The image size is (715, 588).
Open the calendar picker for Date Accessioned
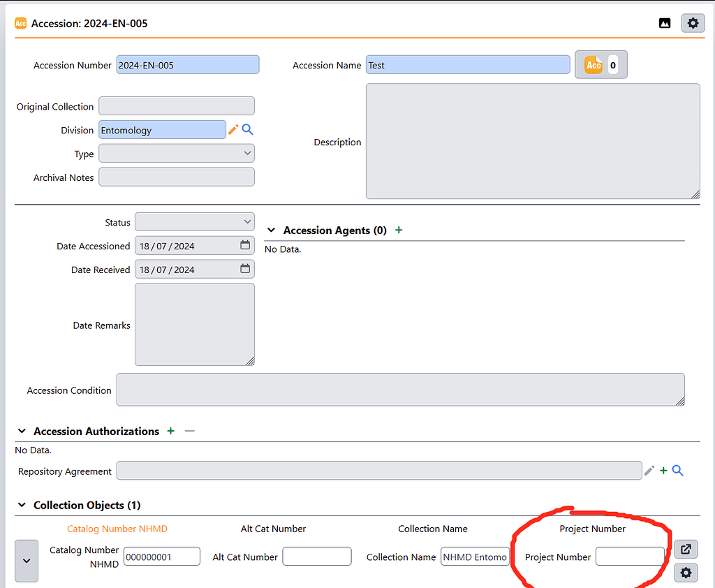pyautogui.click(x=244, y=245)
